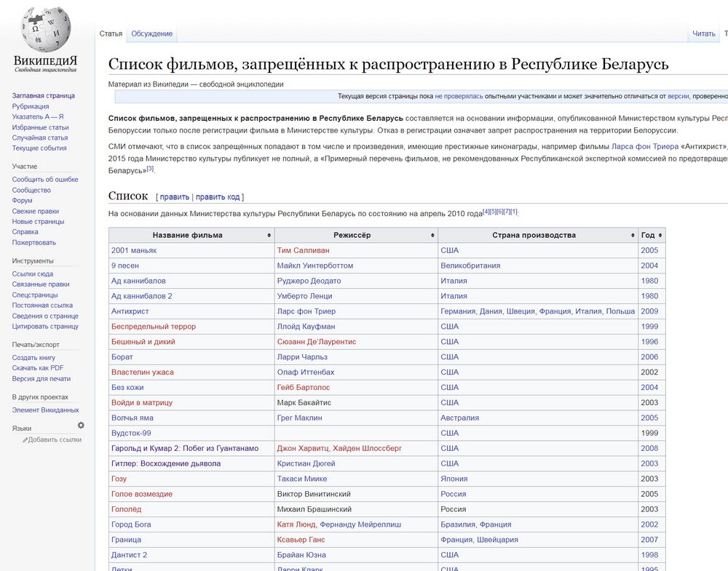Click править next to Список heading
Screen dimensions: 728x571
175,196
